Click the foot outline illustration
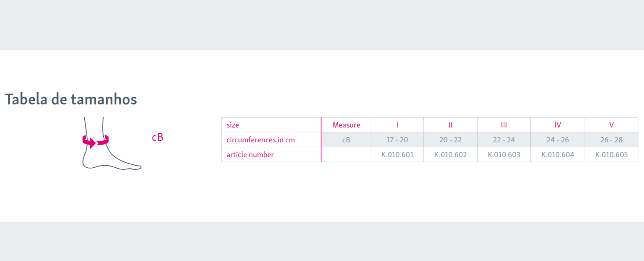Screen dimensions: 644x261 (x=111, y=144)
